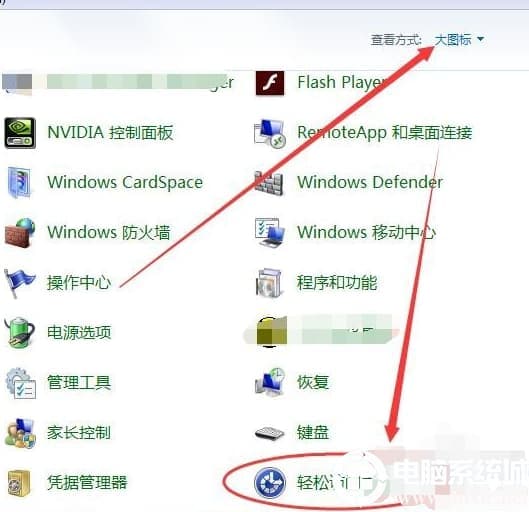This screenshot has width=529, height=512.
Task: Click the 凭据管理器 safe icon
Action: pos(19,483)
